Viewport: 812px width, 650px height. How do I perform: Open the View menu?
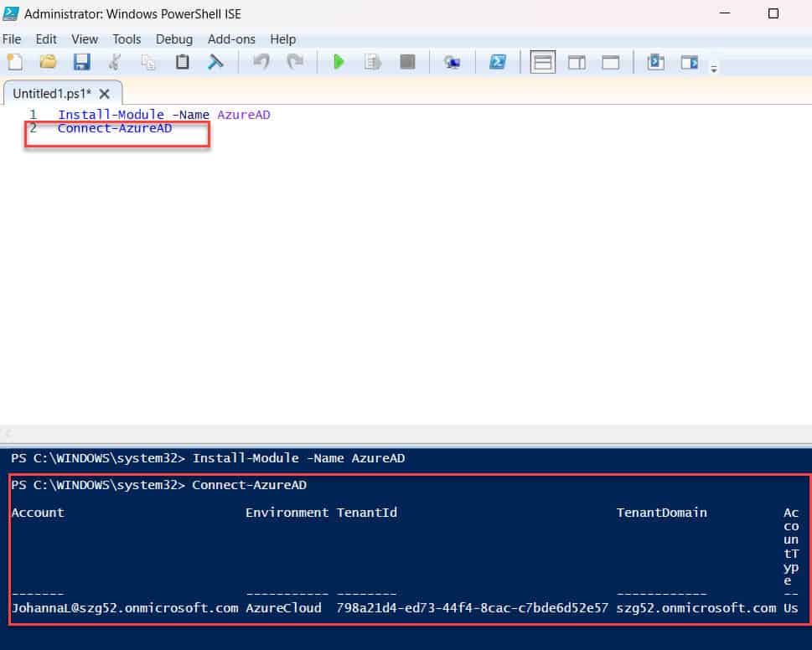click(85, 39)
